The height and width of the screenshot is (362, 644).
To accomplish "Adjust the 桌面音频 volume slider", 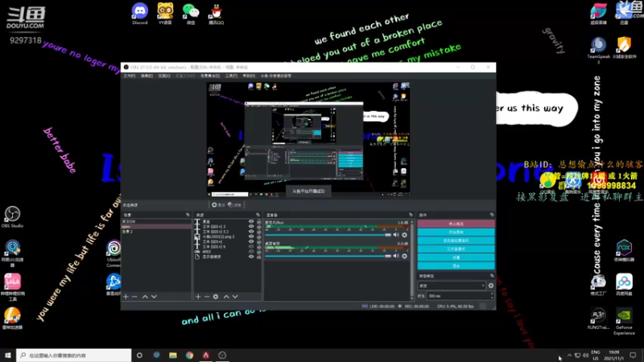I will click(x=328, y=256).
